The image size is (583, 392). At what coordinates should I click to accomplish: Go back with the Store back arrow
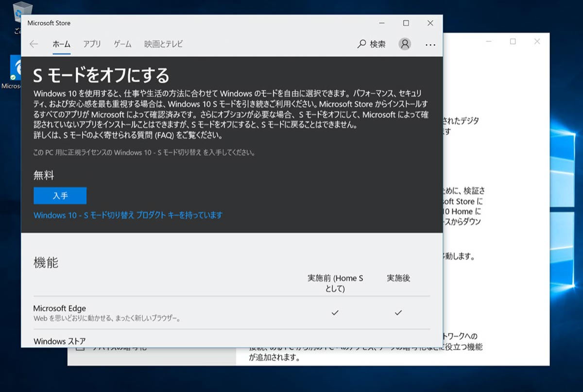[x=34, y=44]
